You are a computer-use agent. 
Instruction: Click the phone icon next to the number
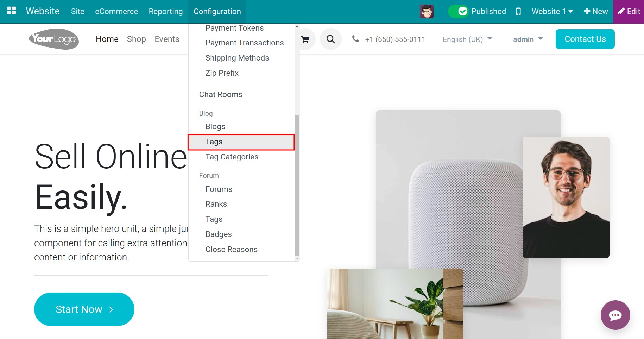point(355,39)
